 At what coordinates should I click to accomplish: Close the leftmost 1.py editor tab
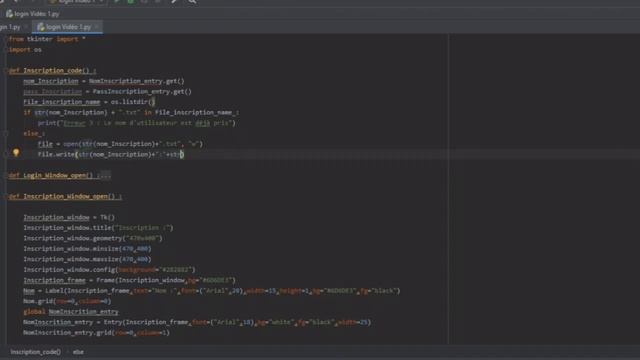pos(26,27)
